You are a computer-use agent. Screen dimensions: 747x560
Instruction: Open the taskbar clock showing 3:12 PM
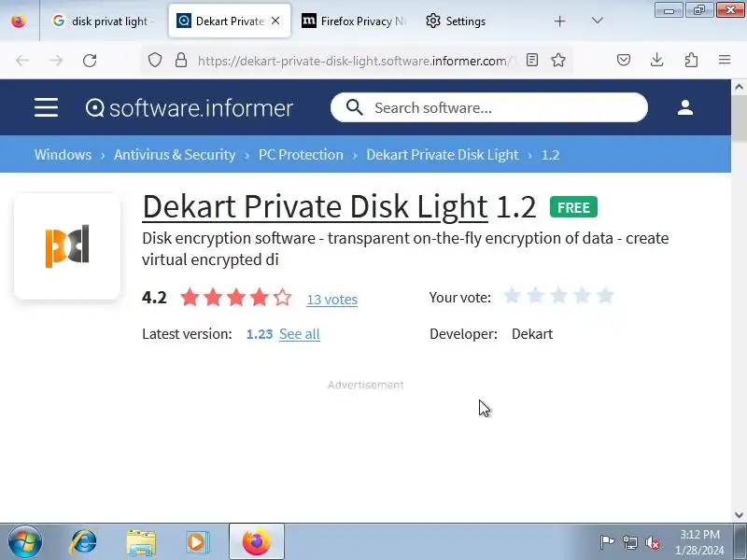(x=699, y=542)
